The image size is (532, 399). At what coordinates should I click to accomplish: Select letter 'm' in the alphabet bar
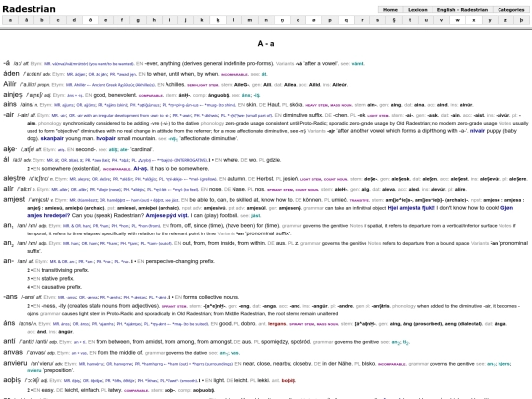click(x=249, y=20)
